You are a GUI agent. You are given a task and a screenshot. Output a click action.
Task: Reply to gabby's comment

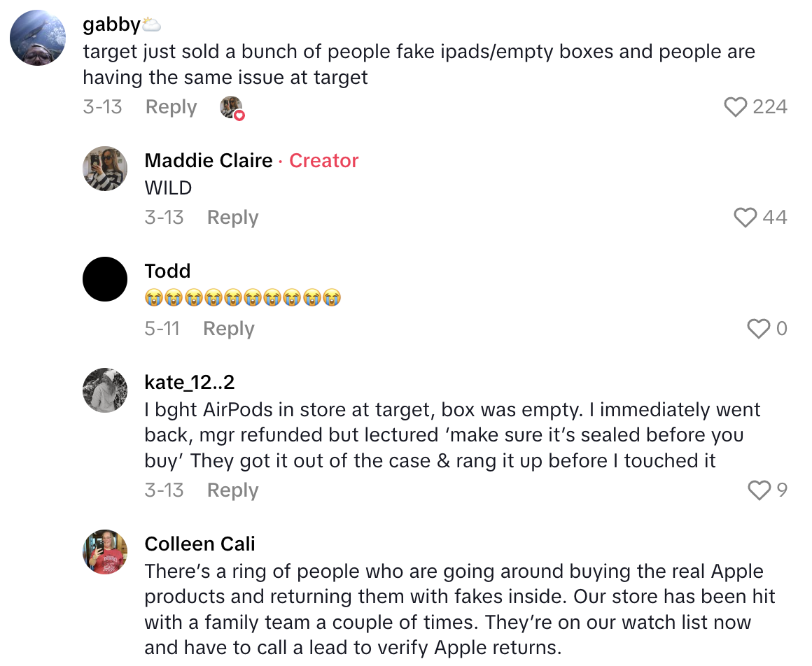[x=171, y=107]
